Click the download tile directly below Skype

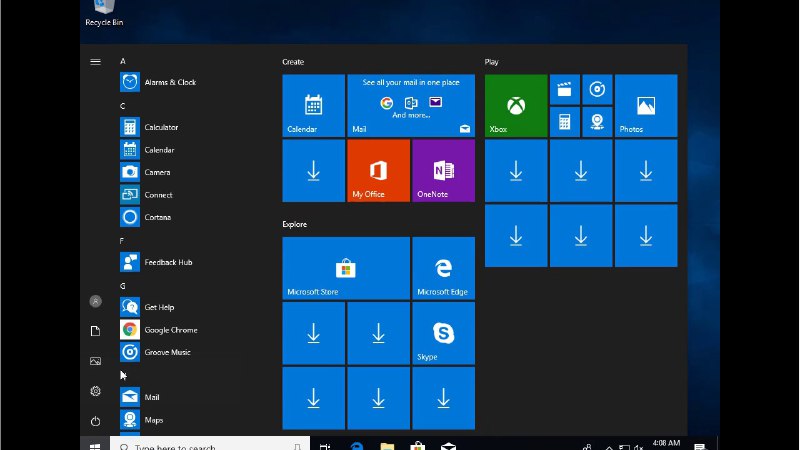coord(443,398)
